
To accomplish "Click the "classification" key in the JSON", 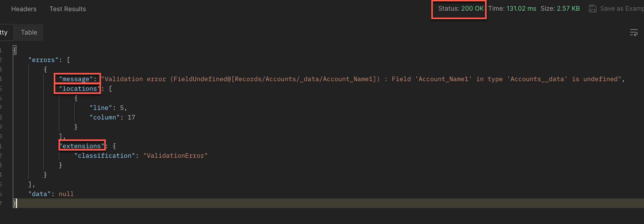I will (x=104, y=156).
